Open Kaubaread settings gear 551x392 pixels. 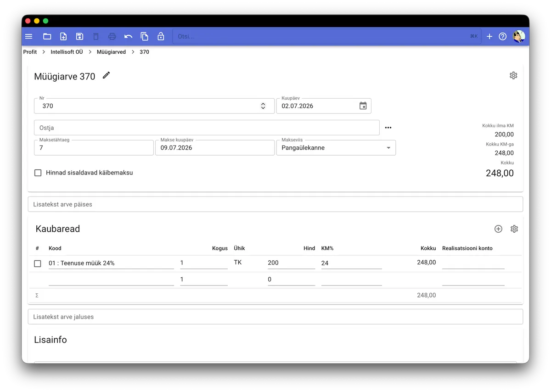pyautogui.click(x=514, y=229)
